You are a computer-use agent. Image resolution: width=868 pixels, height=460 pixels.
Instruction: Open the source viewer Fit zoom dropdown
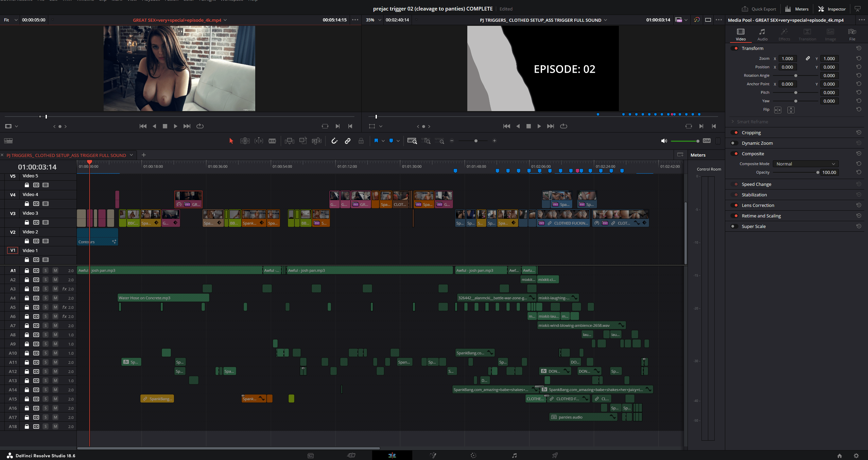[x=10, y=20]
